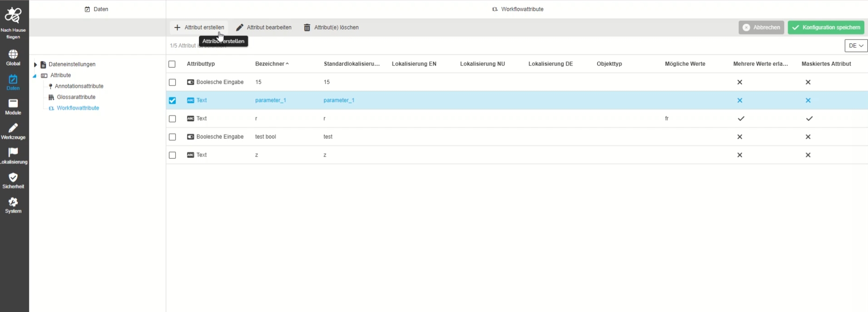Viewport: 868px width, 312px height.
Task: Expand the Dateneinstellungen tree node
Action: 35,64
